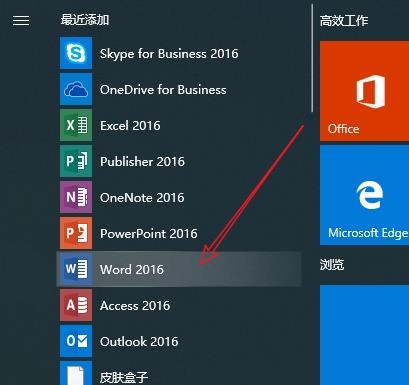
Task: Click the OneDrive for Business cloud icon
Action: point(76,89)
